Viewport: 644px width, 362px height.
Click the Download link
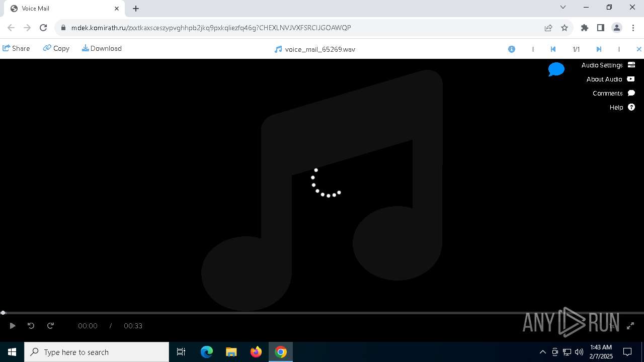(x=102, y=48)
